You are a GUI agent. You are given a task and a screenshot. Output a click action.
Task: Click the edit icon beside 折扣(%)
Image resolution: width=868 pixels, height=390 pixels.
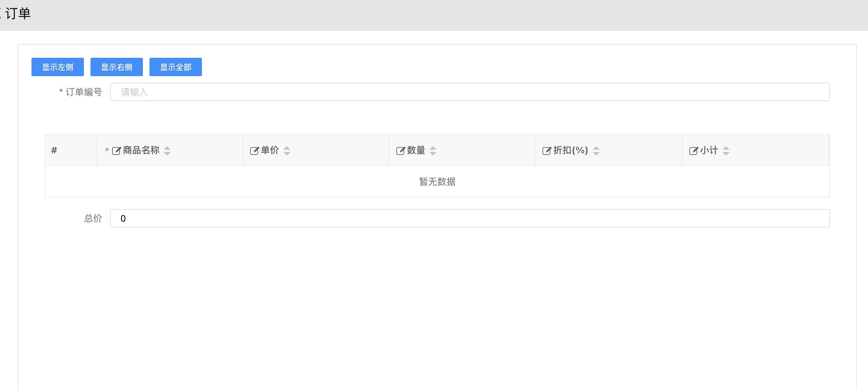point(546,150)
